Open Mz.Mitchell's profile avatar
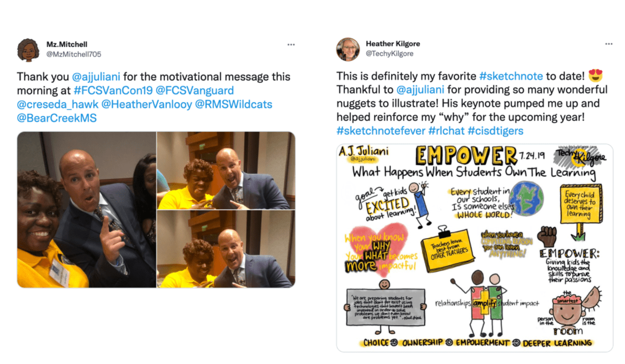The image size is (625, 364). tap(28, 50)
